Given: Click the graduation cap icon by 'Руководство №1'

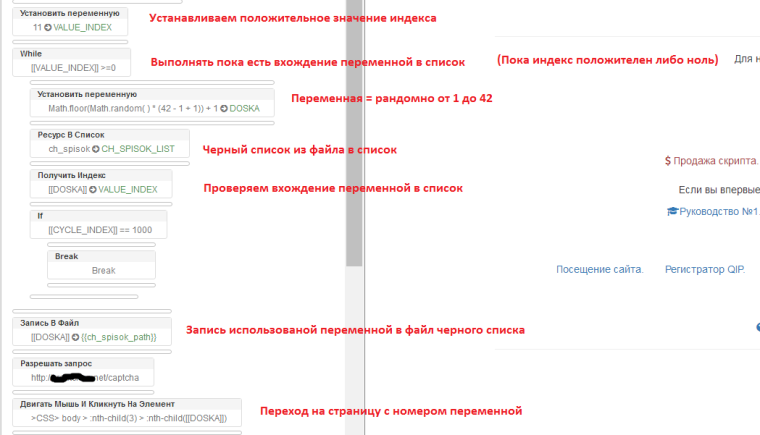Looking at the screenshot, I should point(672,211).
